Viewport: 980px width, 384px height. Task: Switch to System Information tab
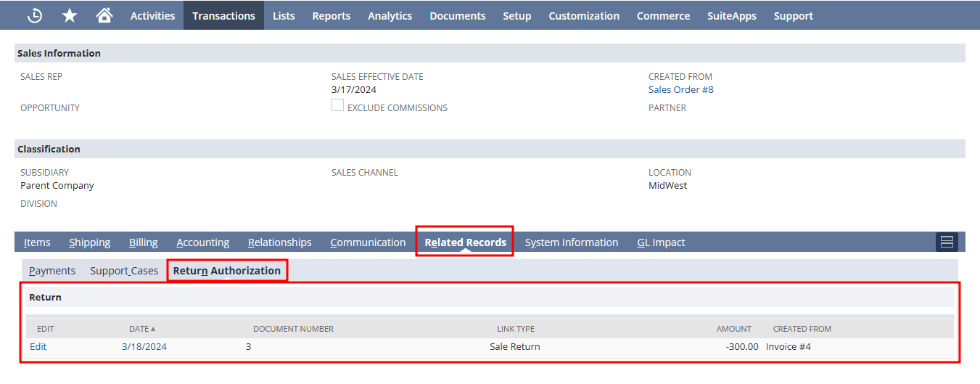(x=572, y=242)
